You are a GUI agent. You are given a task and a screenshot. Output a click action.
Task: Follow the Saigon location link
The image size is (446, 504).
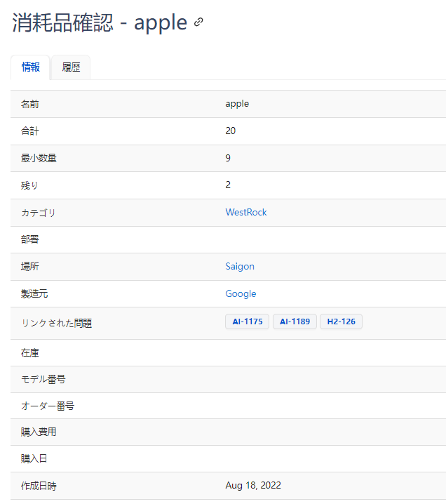[x=240, y=266]
